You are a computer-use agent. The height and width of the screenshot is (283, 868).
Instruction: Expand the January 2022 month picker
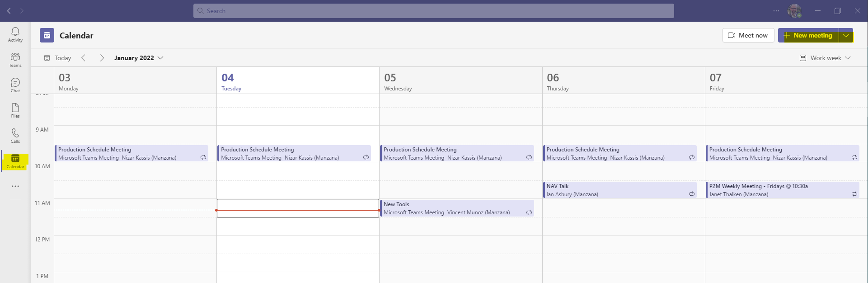[139, 58]
